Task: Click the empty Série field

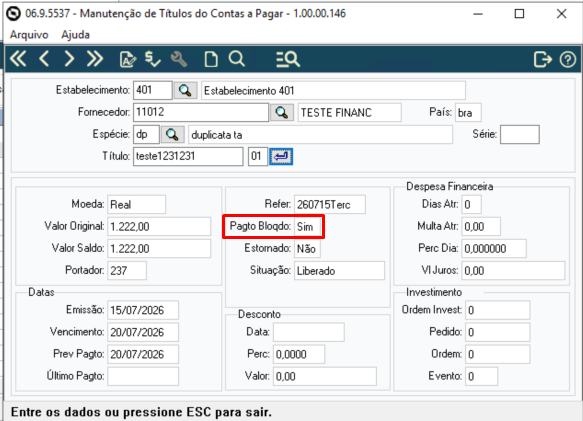Action: [x=520, y=134]
